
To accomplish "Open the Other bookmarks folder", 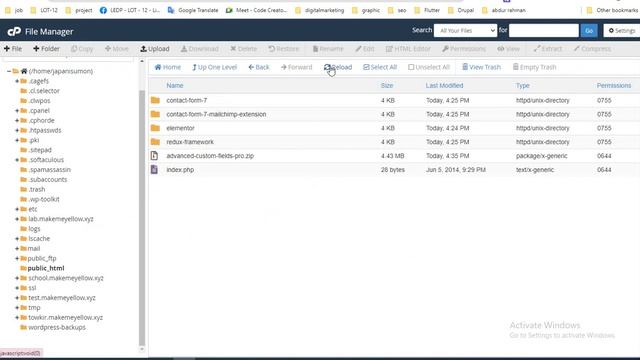I will click(612, 10).
